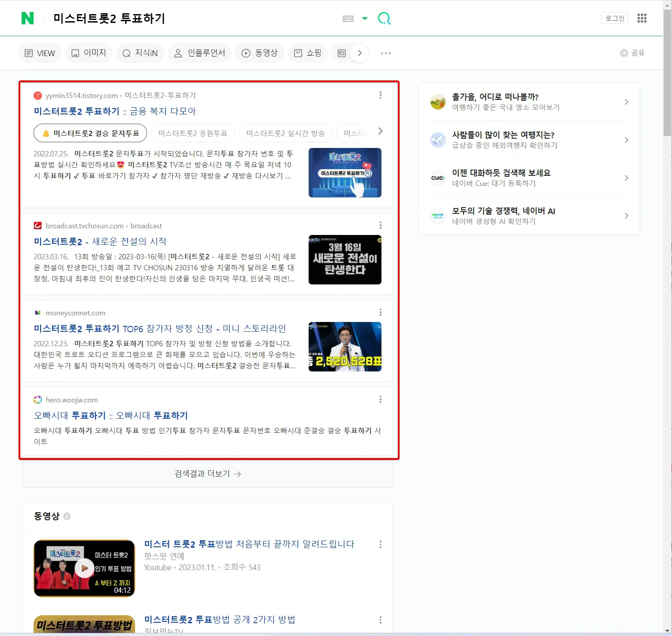Expand chevron on 이젠 대화하듯 검색해 보세요 row

[x=626, y=178]
